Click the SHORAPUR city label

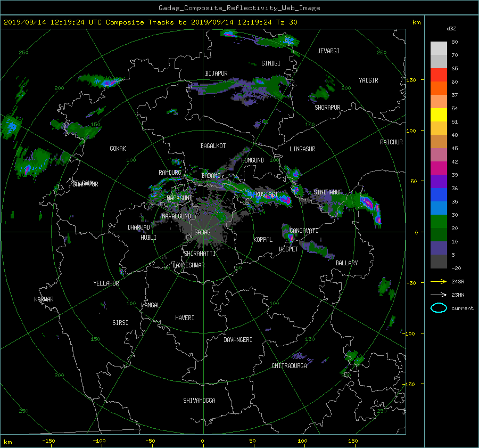pos(327,108)
